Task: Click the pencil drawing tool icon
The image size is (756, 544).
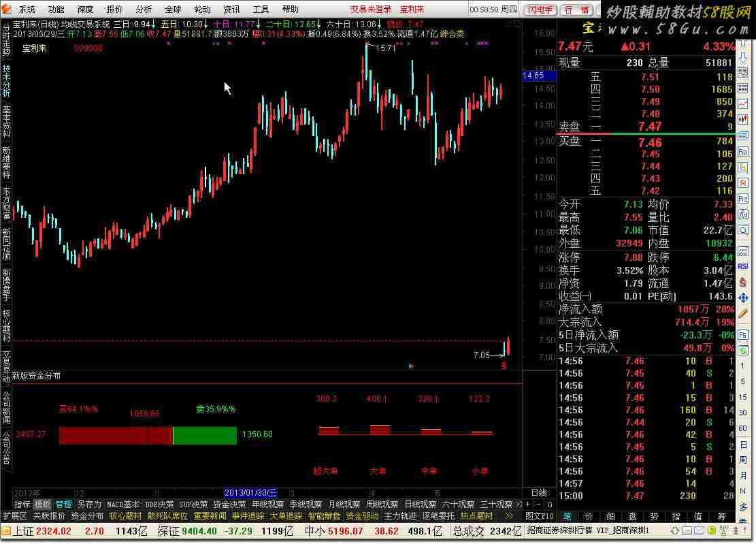Action: click(x=743, y=314)
